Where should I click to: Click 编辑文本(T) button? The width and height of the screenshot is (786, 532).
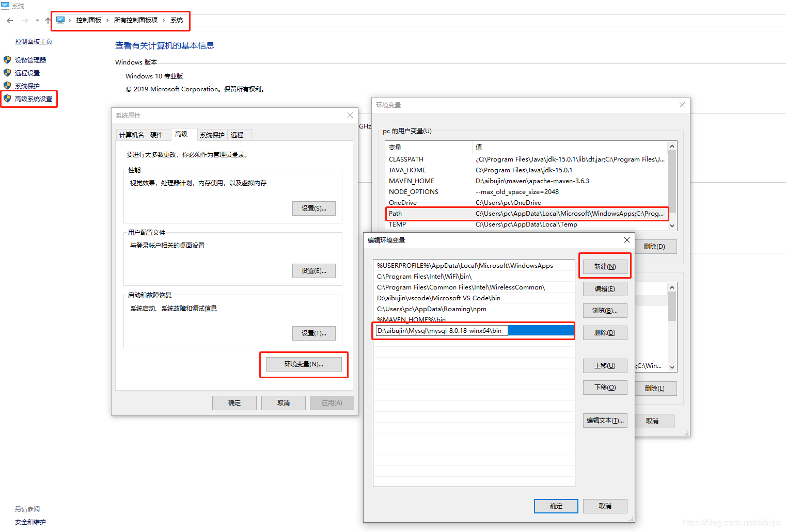[x=605, y=421]
